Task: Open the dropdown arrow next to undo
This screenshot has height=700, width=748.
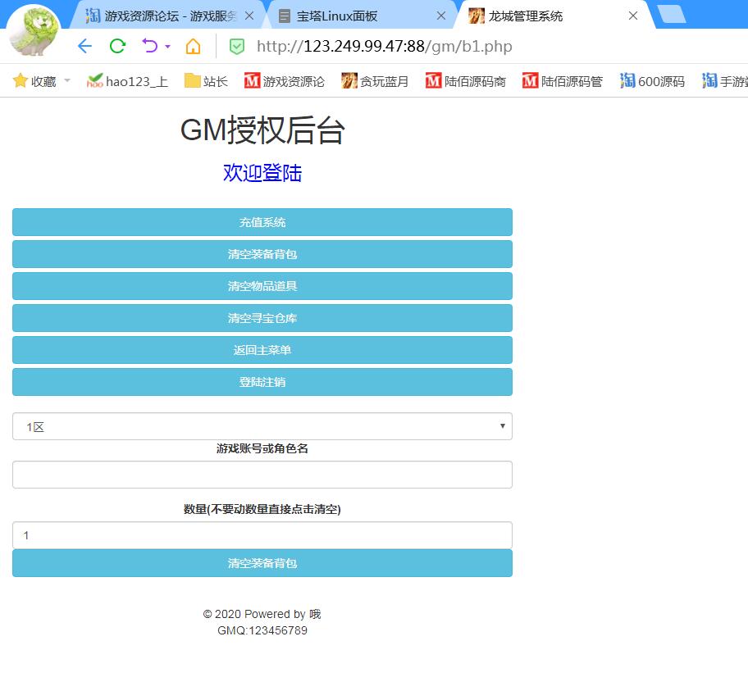Action: tap(168, 47)
